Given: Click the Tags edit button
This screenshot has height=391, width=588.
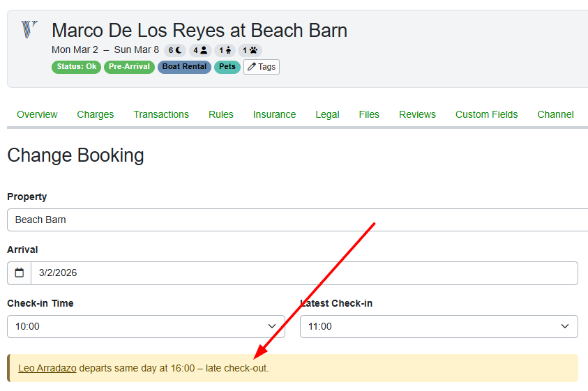Looking at the screenshot, I should point(262,67).
